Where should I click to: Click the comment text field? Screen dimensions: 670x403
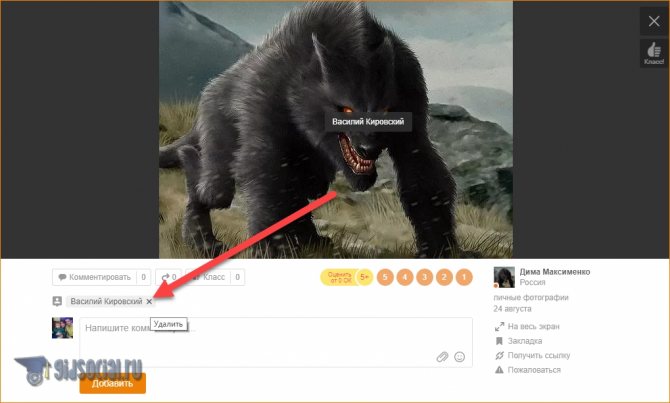click(276, 342)
